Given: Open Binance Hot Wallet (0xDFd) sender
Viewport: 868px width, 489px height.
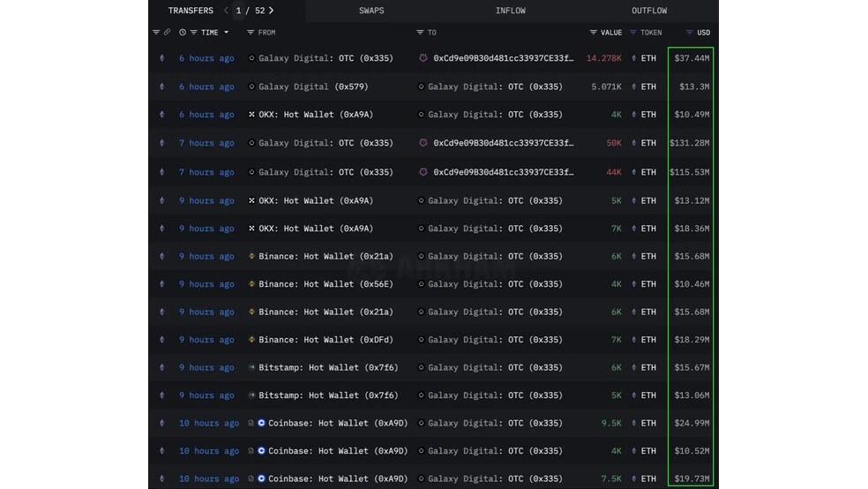Looking at the screenshot, I should click(325, 340).
